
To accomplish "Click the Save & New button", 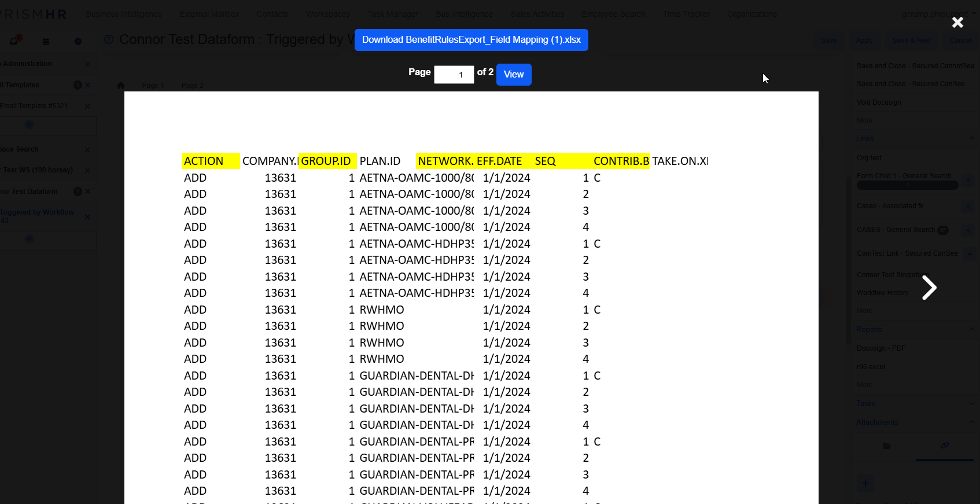I will click(912, 41).
